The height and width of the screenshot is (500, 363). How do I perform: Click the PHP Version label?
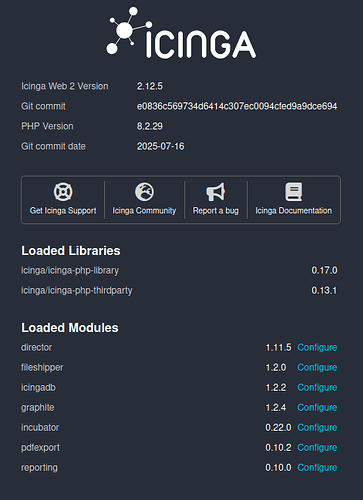[x=47, y=126]
